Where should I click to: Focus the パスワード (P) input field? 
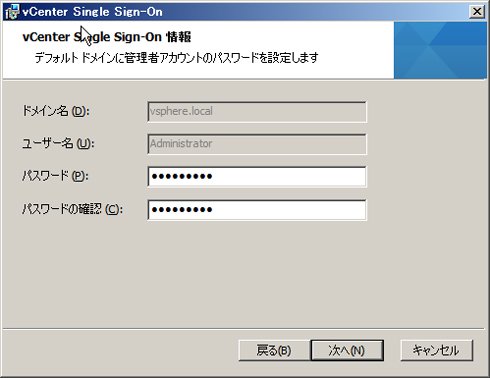click(x=257, y=177)
